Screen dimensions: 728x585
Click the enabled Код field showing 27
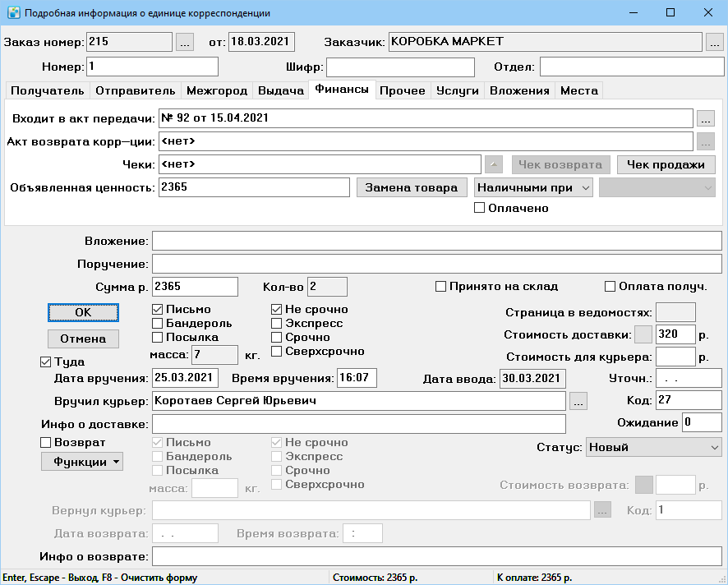tap(689, 400)
